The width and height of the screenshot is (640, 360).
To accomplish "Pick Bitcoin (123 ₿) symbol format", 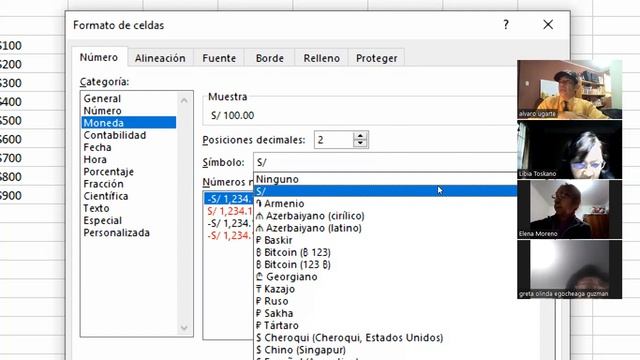I will click(x=385, y=265).
